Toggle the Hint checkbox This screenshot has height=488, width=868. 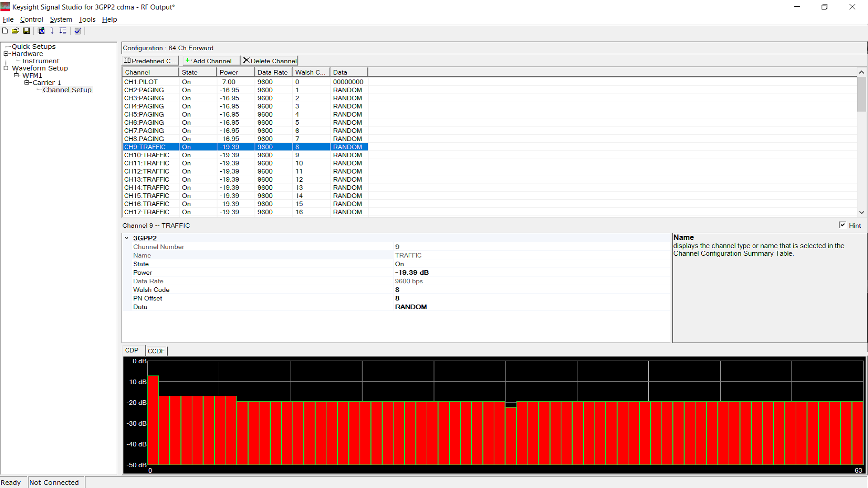842,225
